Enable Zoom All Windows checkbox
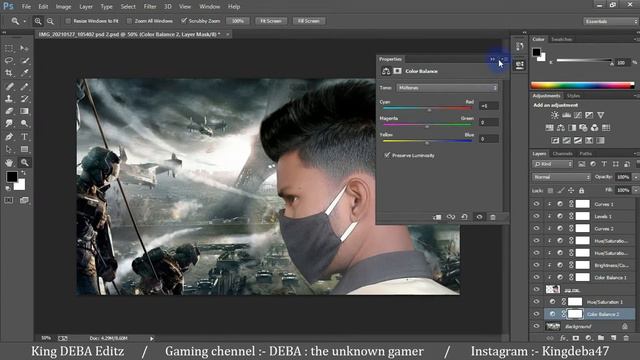 click(x=129, y=21)
